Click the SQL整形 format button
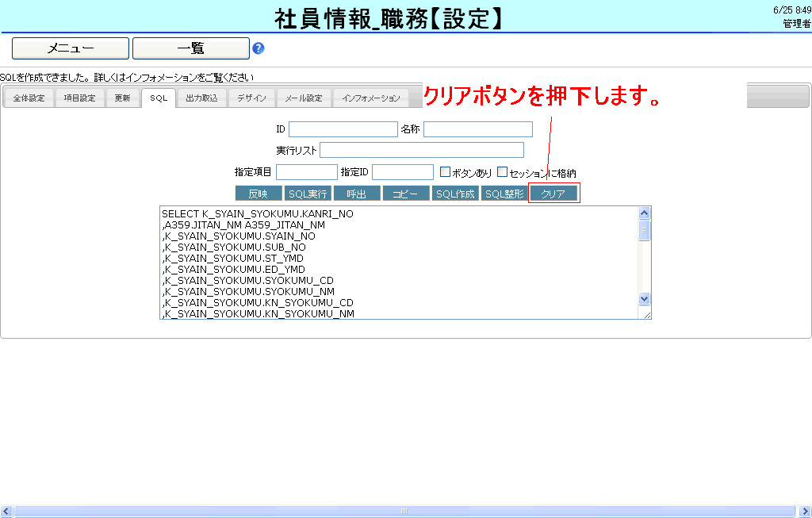Image resolution: width=812 pixels, height=518 pixels. coord(504,194)
